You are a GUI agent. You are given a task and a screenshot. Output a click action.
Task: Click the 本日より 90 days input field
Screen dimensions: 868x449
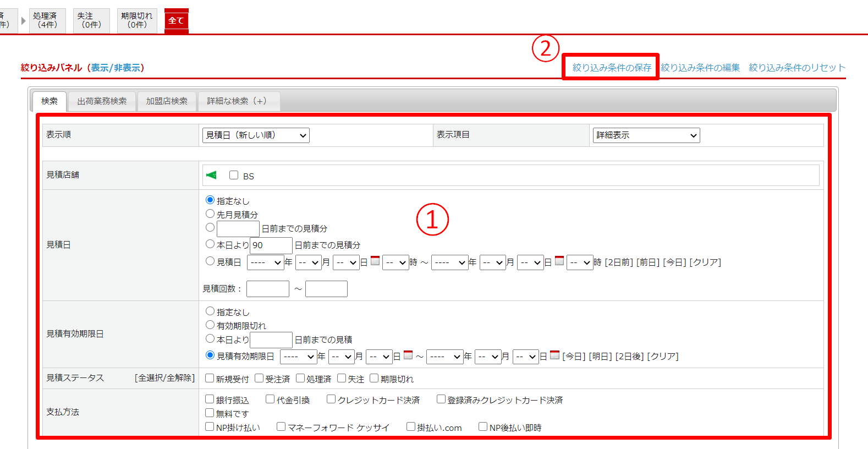pyautogui.click(x=271, y=245)
